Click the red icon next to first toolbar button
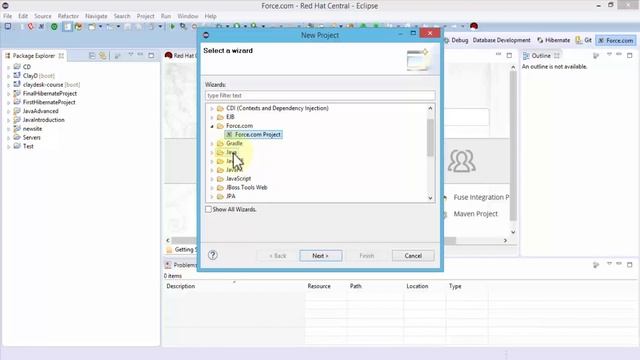Viewport: 640px width, 360px height. tap(31, 27)
